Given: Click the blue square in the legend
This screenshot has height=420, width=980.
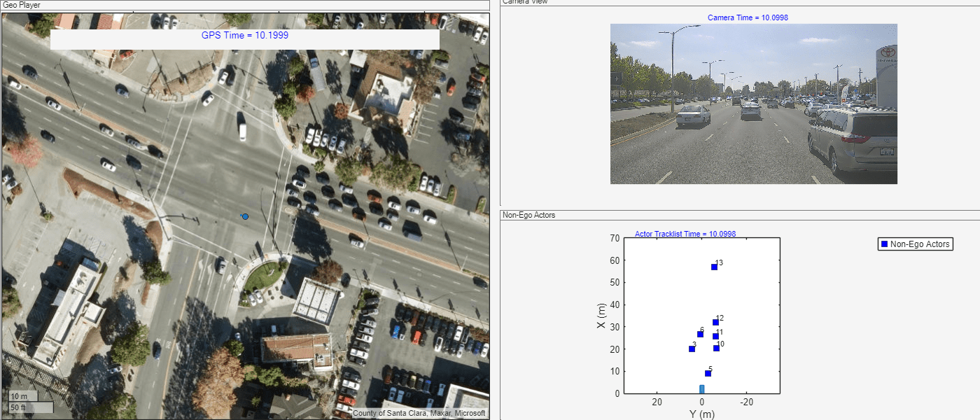Looking at the screenshot, I should (884, 244).
